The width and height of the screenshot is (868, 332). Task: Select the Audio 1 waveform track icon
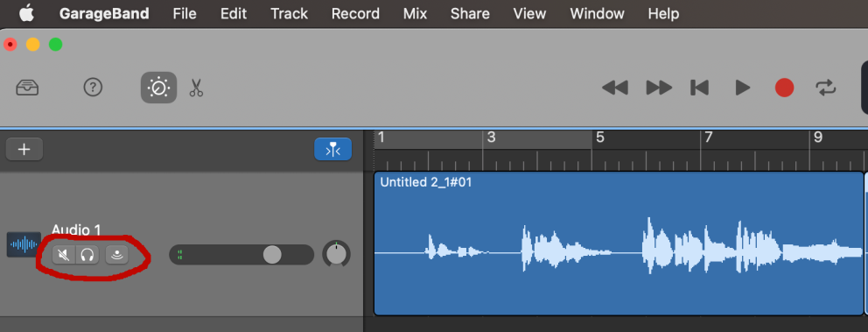24,244
